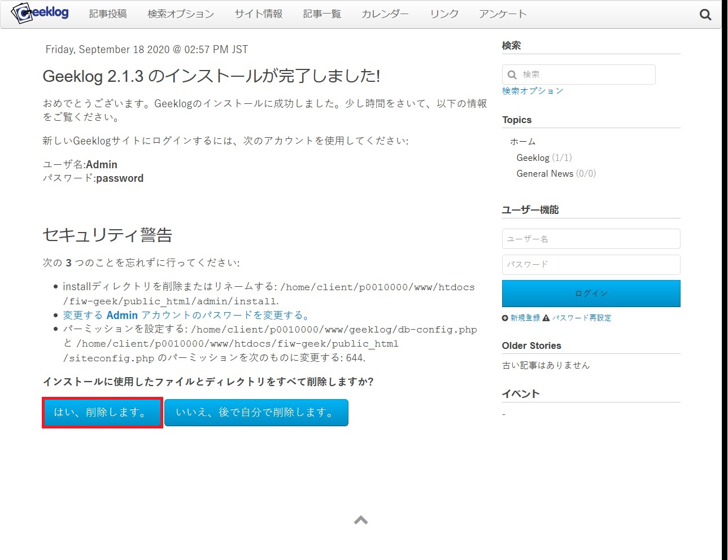Click the はい、削除します。 button
Screen dimensions: 728x560
[x=102, y=413]
